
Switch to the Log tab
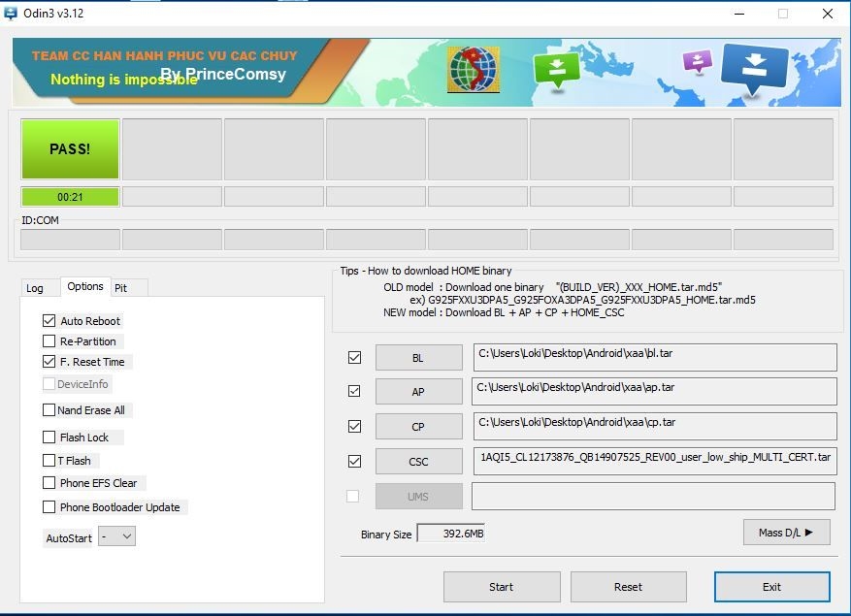(35, 288)
